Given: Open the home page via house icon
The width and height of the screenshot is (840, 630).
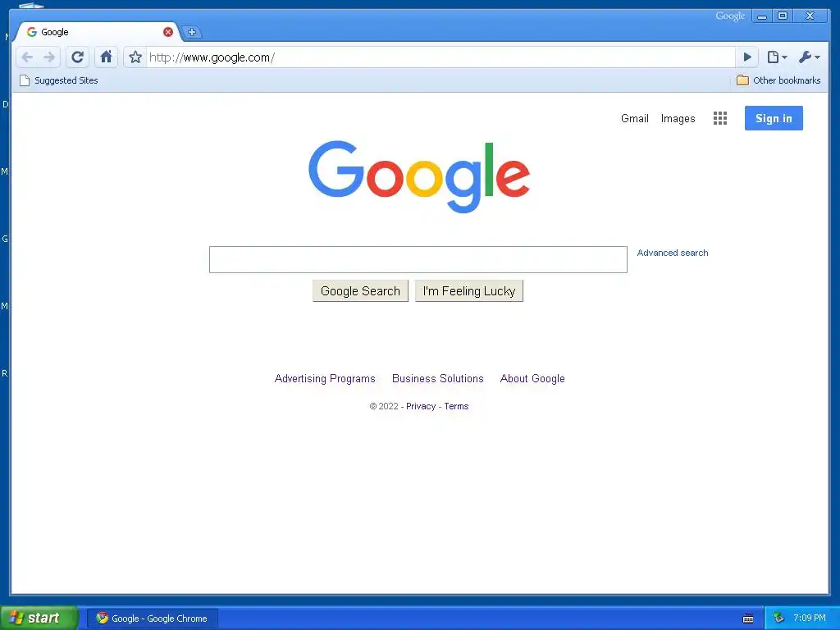Looking at the screenshot, I should click(x=106, y=57).
